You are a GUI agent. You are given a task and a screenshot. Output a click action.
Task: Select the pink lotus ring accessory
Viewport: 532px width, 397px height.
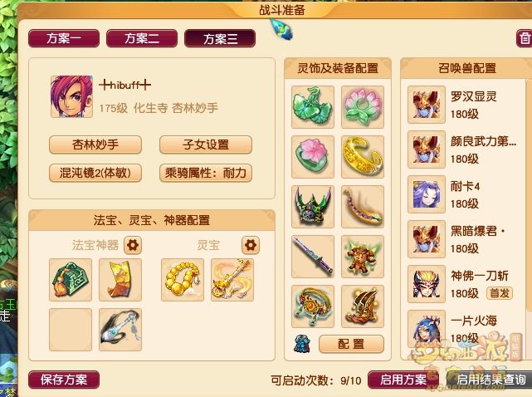(313, 157)
